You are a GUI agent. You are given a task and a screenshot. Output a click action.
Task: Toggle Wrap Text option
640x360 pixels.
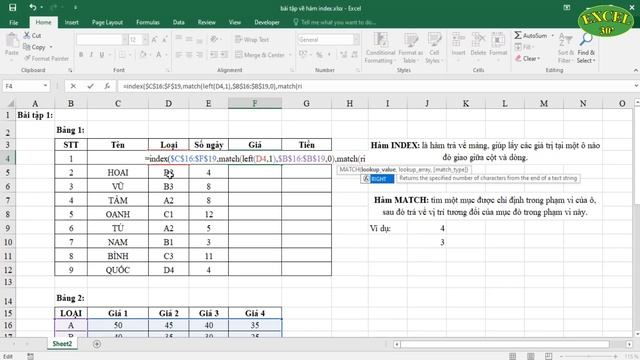click(x=252, y=40)
